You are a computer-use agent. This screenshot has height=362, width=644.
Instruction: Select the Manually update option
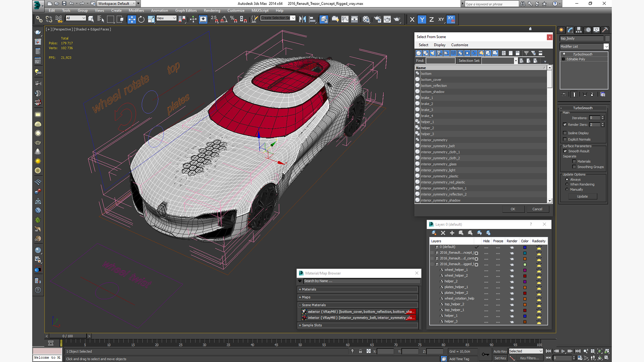coord(567,189)
